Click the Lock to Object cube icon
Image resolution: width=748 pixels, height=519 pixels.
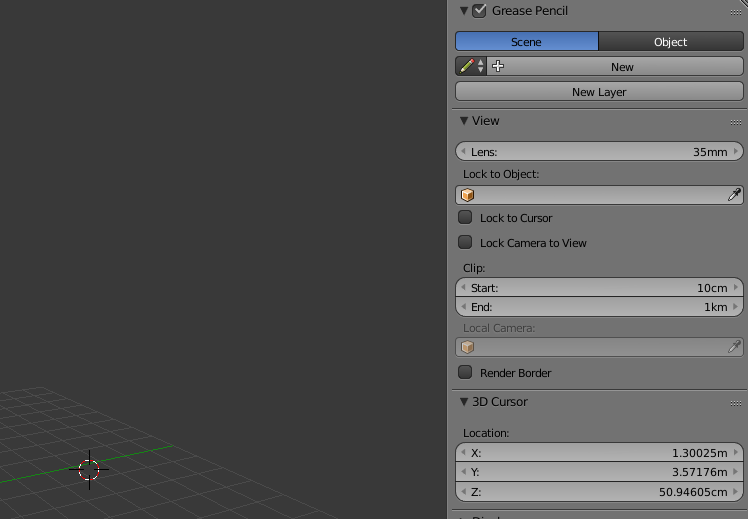point(468,195)
